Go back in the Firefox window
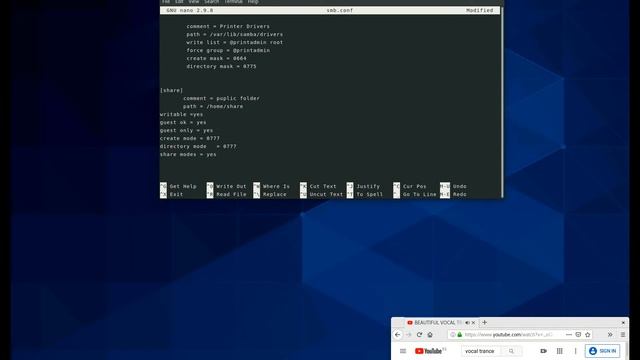The width and height of the screenshot is (640, 360). click(x=398, y=335)
